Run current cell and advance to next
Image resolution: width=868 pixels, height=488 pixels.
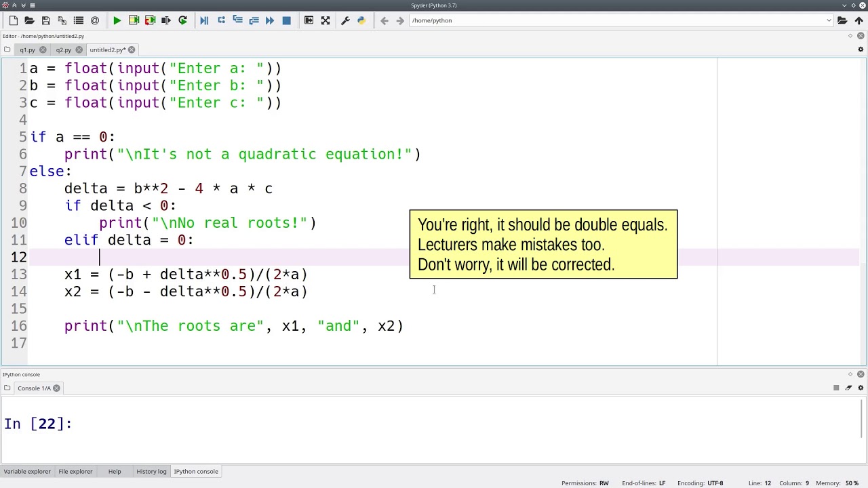coord(150,20)
